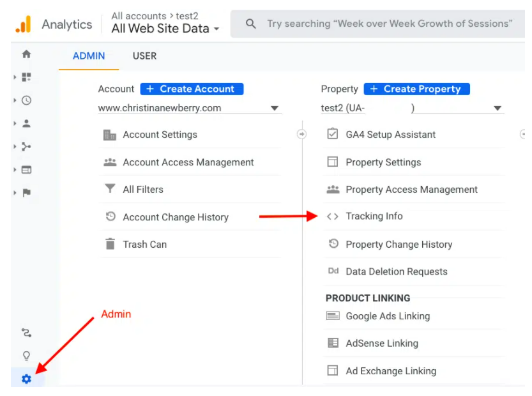Open the All Web Site Data view selector

[x=165, y=29]
